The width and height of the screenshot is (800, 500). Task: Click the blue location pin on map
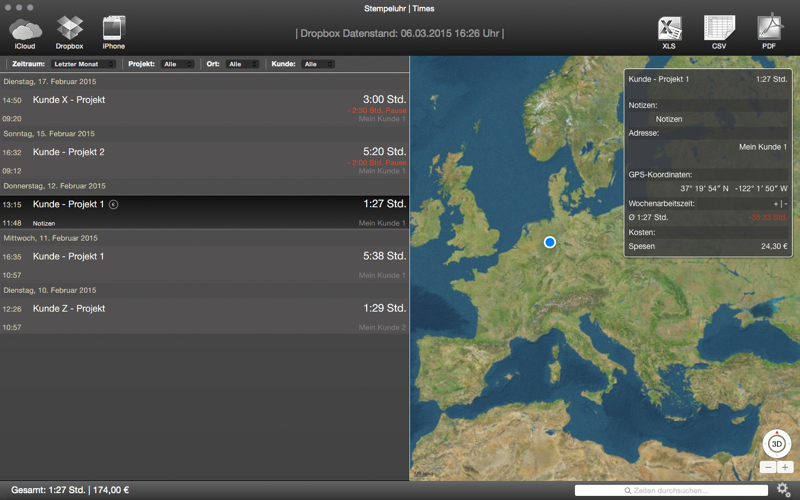(x=549, y=242)
